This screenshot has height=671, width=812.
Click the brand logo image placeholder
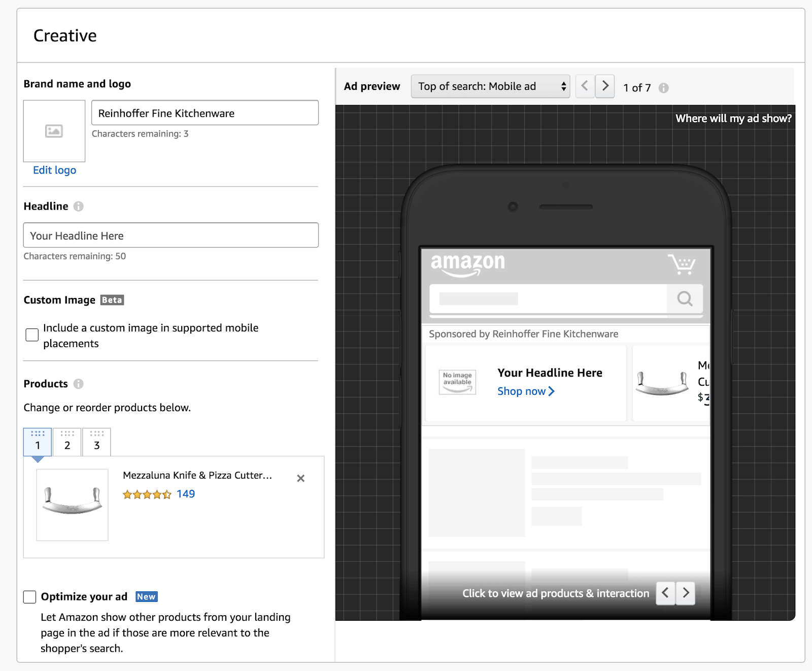[54, 131]
